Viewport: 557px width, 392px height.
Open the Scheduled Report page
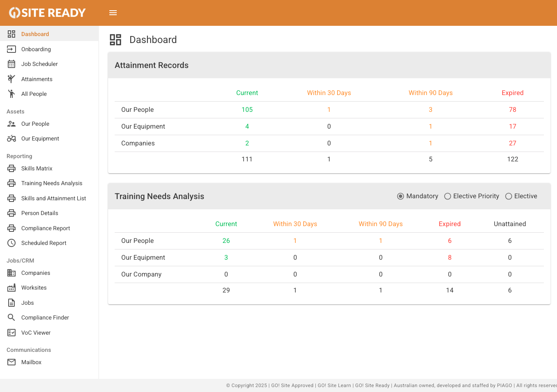coord(49,243)
